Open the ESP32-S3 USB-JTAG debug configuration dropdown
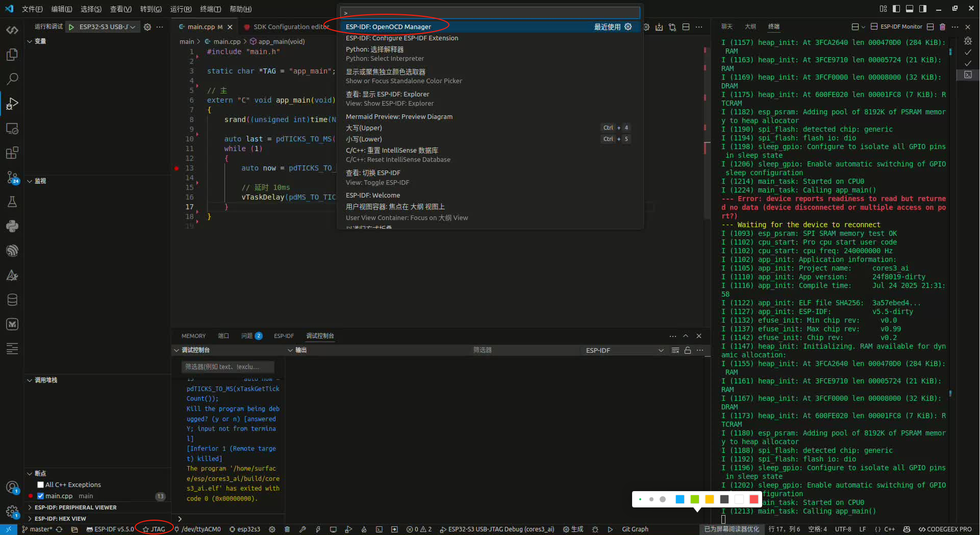Image resolution: width=980 pixels, height=535 pixels. [108, 27]
